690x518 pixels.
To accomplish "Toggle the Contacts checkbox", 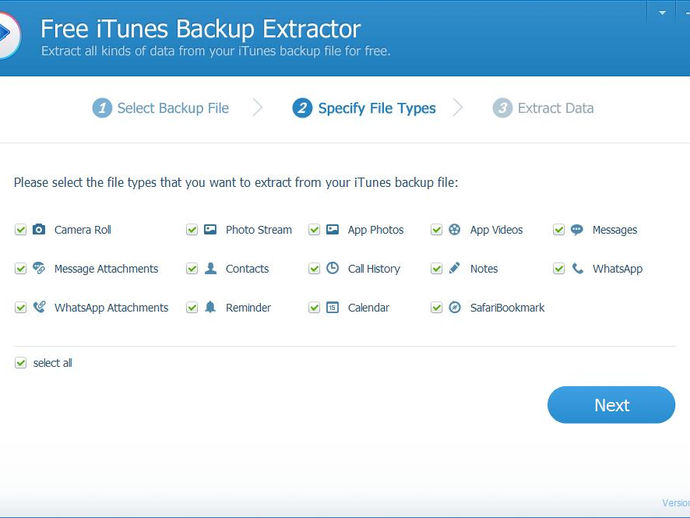I will coord(192,268).
